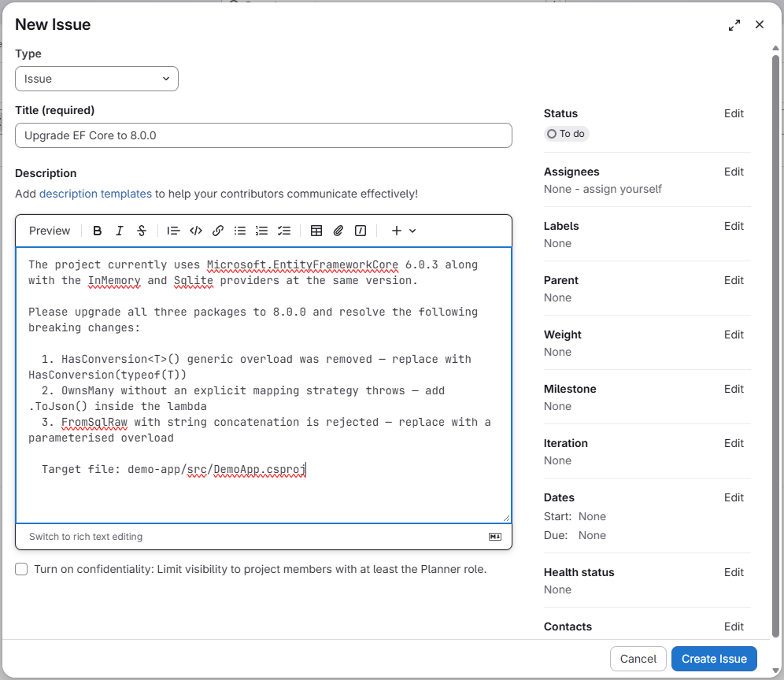Apply strikethrough formatting in editor
Viewport: 784px width, 680px height.
142,231
